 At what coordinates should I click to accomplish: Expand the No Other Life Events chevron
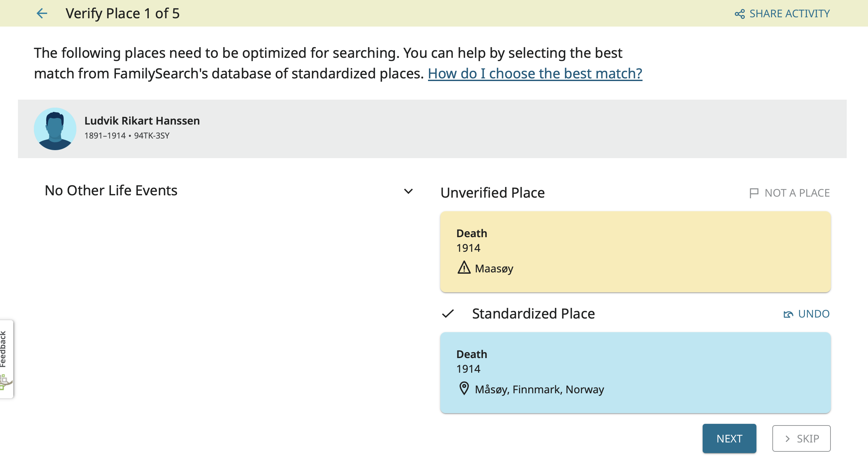(408, 191)
